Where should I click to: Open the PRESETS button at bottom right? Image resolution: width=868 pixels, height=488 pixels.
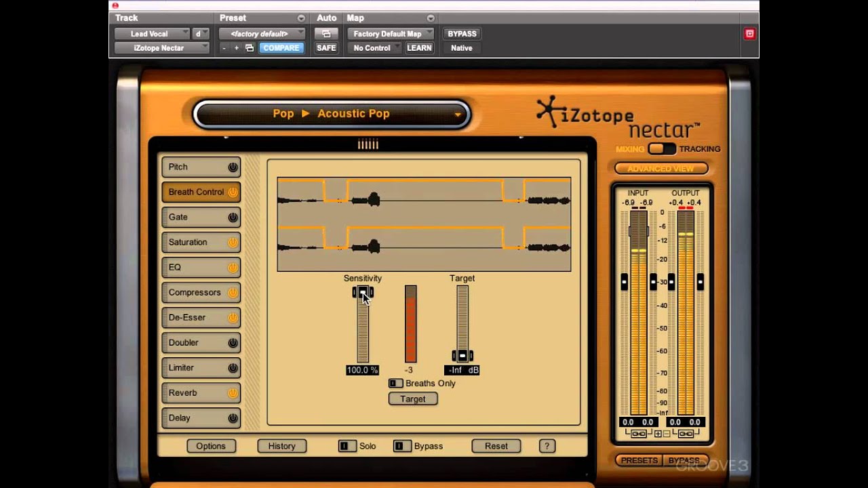click(x=639, y=460)
